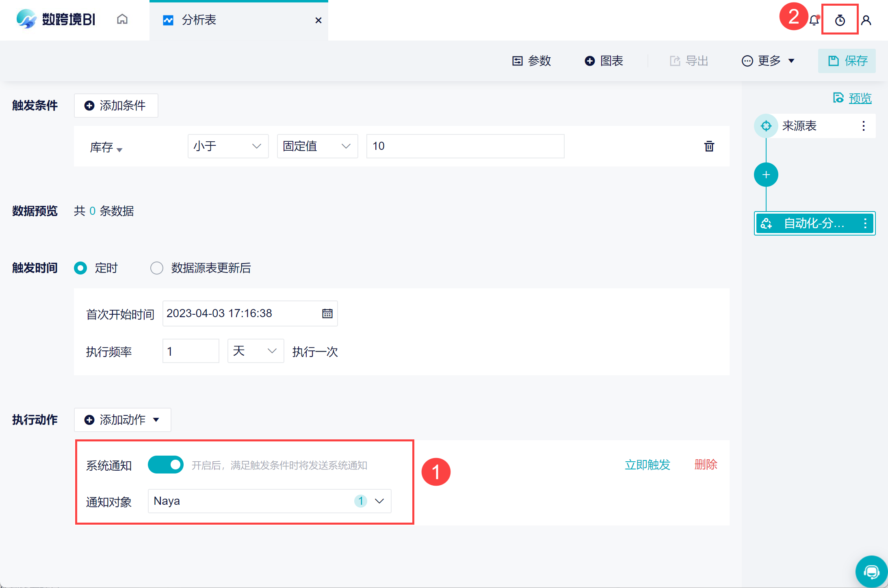Toggle the 系统通知 switch
This screenshot has height=588, width=888.
click(x=165, y=465)
